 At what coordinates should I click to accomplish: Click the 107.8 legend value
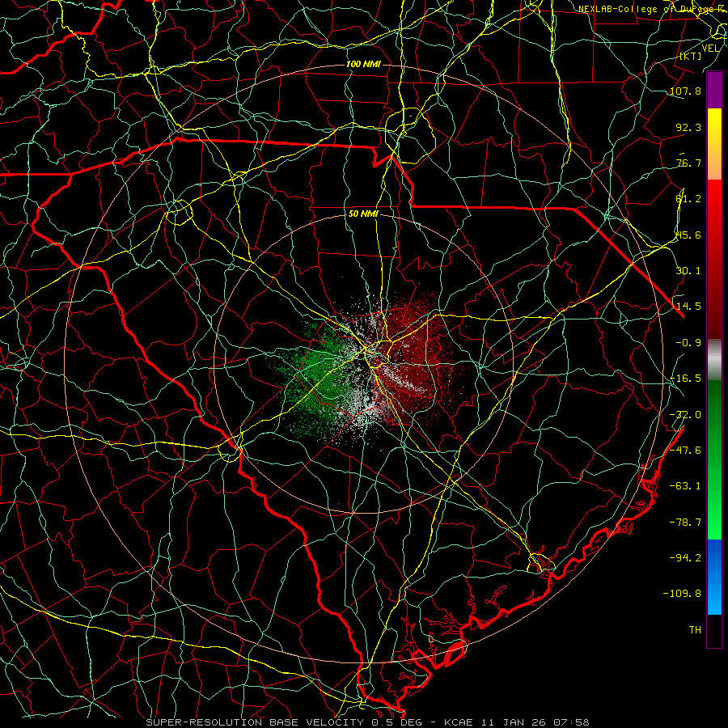tap(685, 91)
